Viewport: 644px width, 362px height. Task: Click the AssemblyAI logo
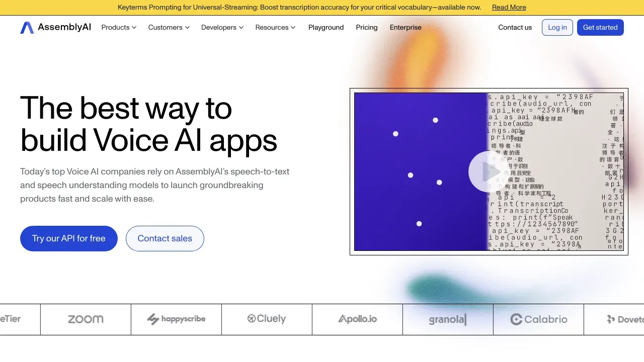click(x=55, y=27)
